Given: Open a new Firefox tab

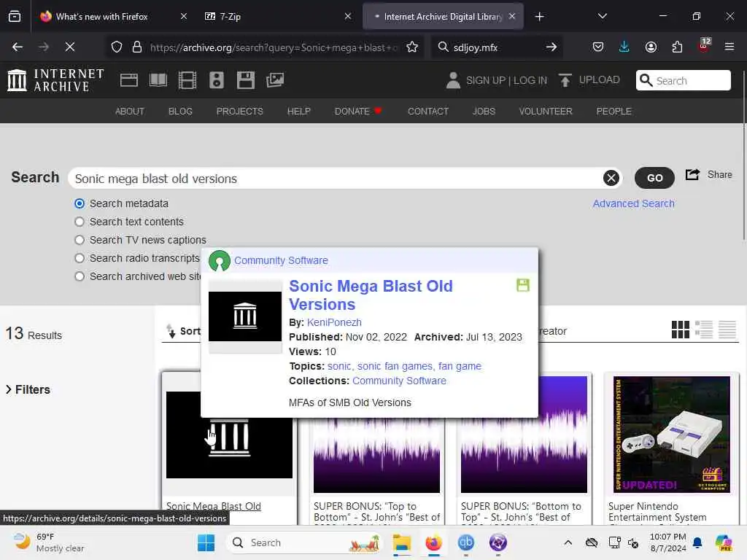Looking at the screenshot, I should coord(539,17).
